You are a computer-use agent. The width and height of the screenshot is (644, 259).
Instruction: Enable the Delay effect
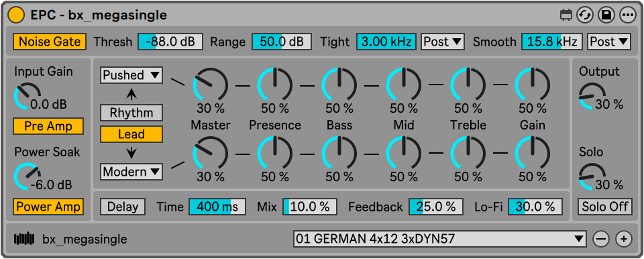123,207
